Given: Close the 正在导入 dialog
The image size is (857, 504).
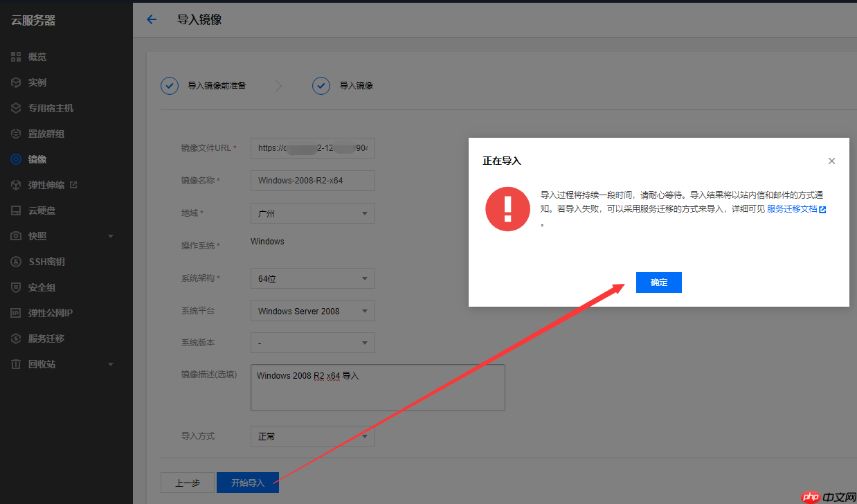Looking at the screenshot, I should [x=831, y=161].
